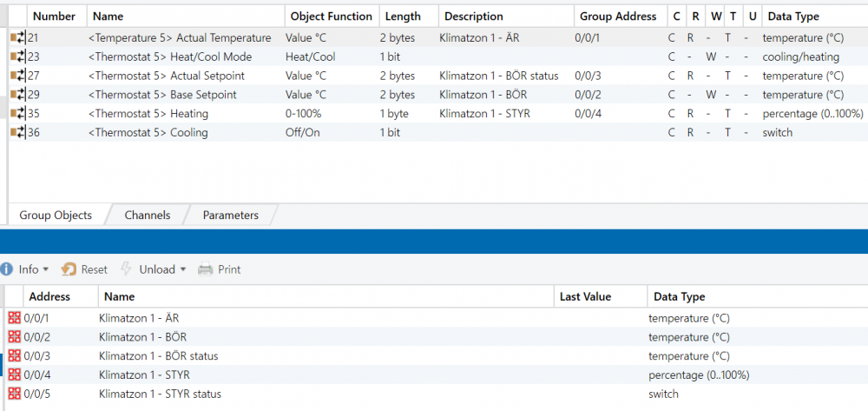Sort by Group Address column header

point(618,17)
